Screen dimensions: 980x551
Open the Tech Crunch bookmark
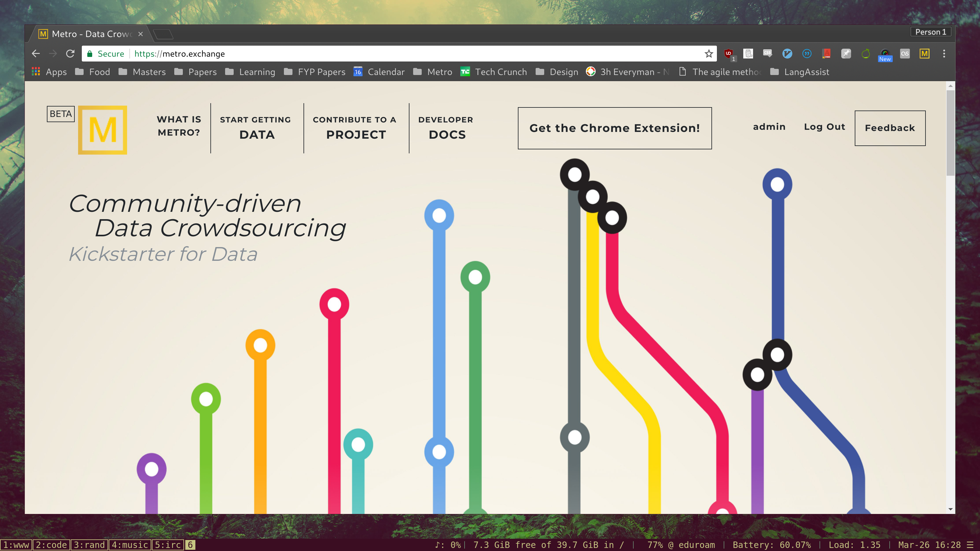pos(493,72)
